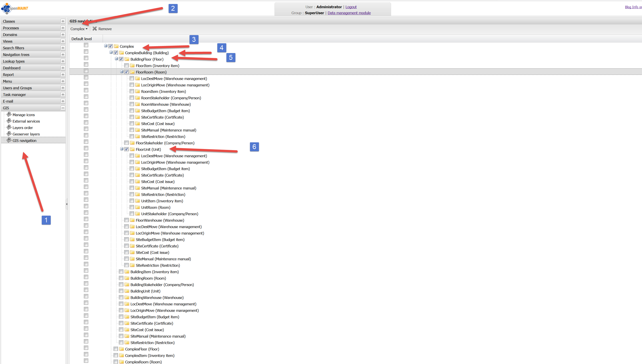The width and height of the screenshot is (642, 364).
Task: Click the External services globe icon
Action: 9,121
